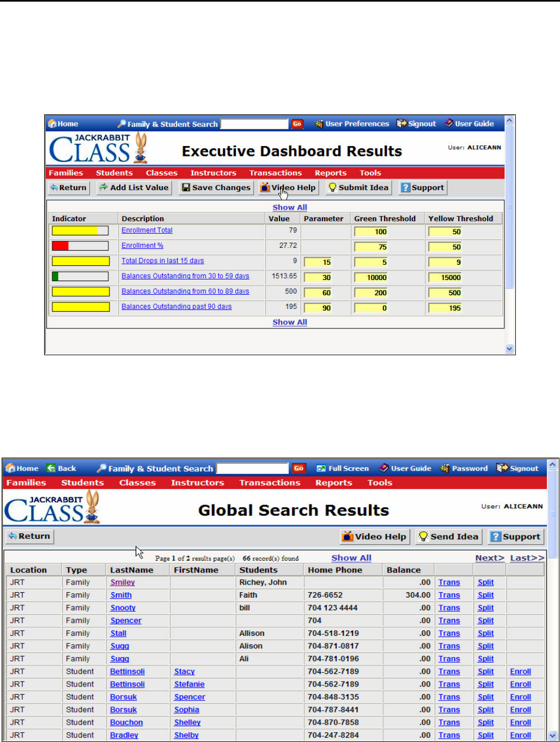560x742 pixels.
Task: Open Students menu in Executive Dashboard
Action: click(x=114, y=173)
